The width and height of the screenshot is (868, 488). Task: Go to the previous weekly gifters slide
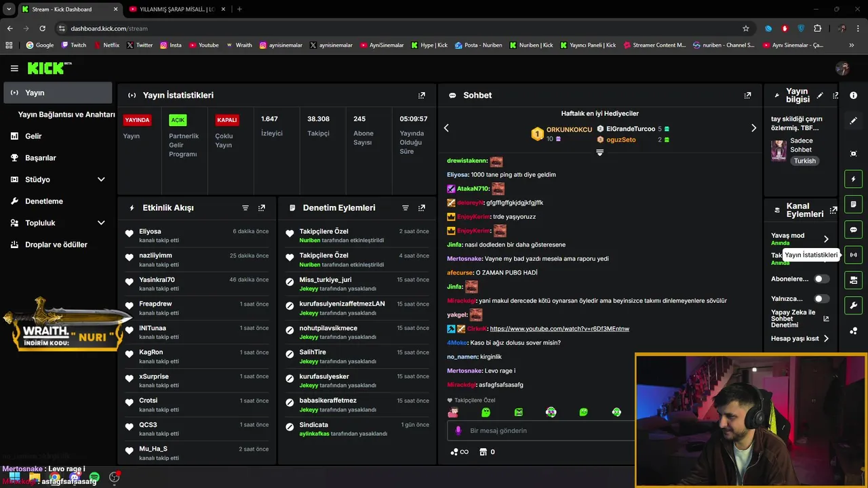pos(446,128)
